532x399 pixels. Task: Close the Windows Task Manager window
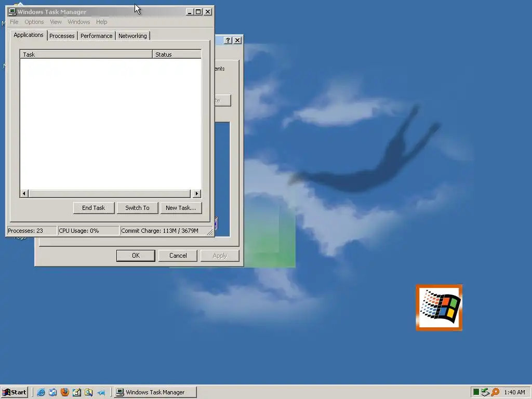(x=208, y=12)
